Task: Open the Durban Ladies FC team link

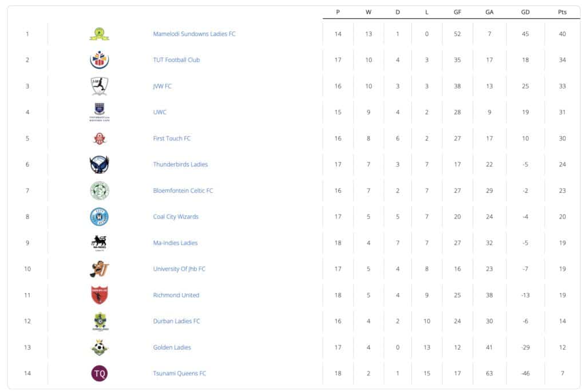Action: point(176,322)
